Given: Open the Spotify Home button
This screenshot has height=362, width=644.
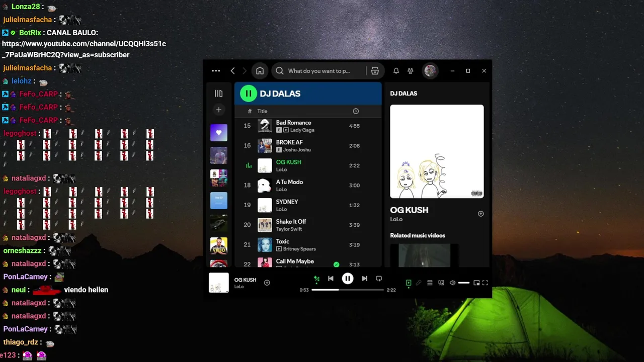Looking at the screenshot, I should pos(260,71).
